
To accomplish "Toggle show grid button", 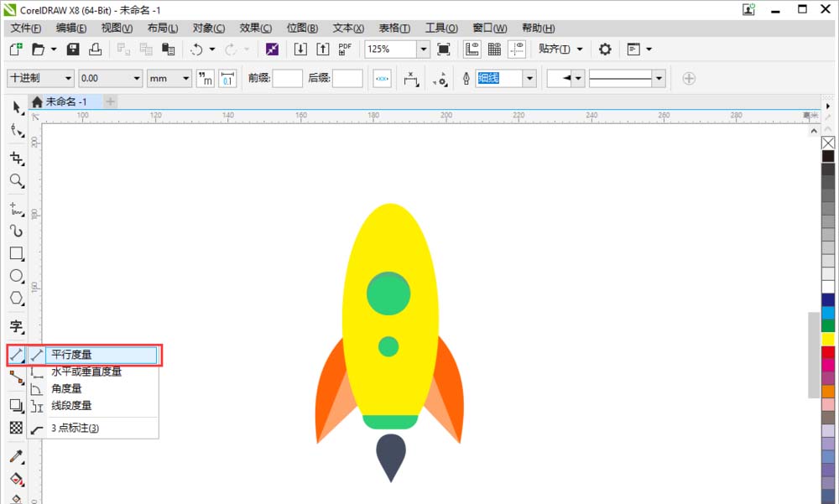I will click(495, 49).
